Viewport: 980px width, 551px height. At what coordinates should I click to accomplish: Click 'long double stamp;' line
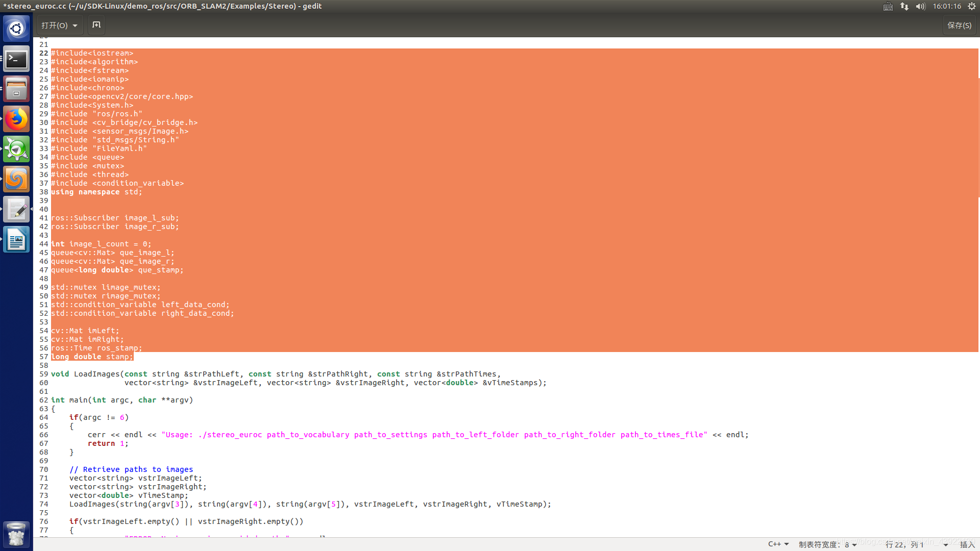tap(92, 357)
